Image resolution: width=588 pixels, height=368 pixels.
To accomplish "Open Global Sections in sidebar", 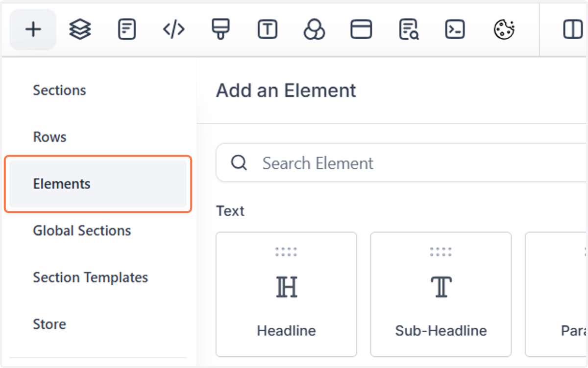I will click(x=82, y=230).
